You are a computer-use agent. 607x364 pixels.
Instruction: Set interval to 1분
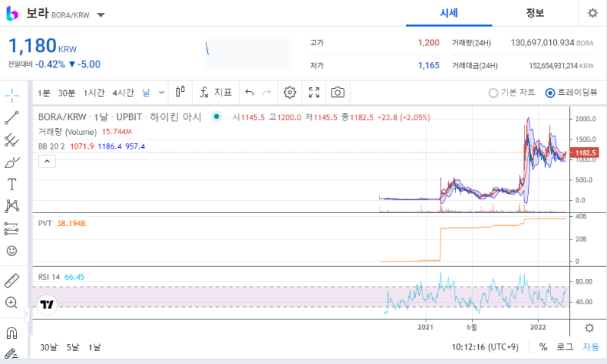click(x=44, y=93)
